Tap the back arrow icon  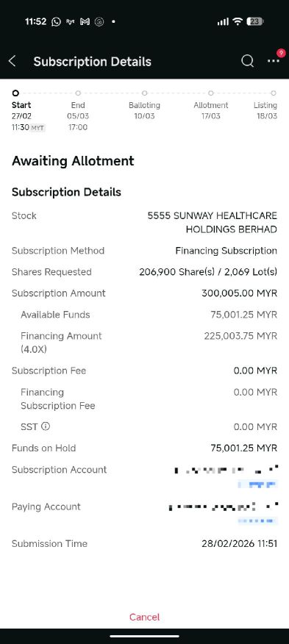[x=13, y=61]
